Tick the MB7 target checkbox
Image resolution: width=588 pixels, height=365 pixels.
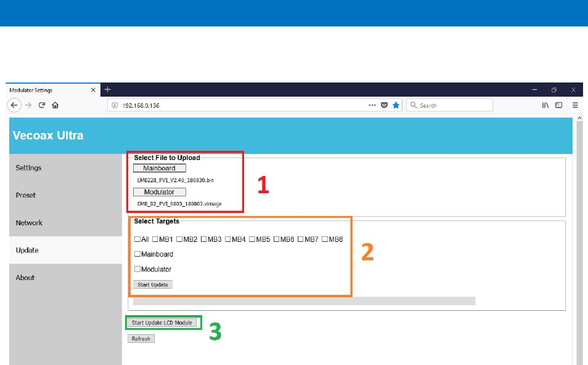[300, 239]
